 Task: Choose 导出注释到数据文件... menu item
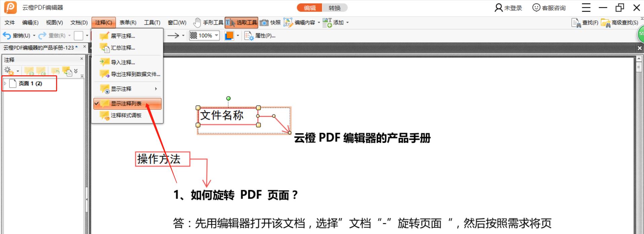pyautogui.click(x=127, y=74)
